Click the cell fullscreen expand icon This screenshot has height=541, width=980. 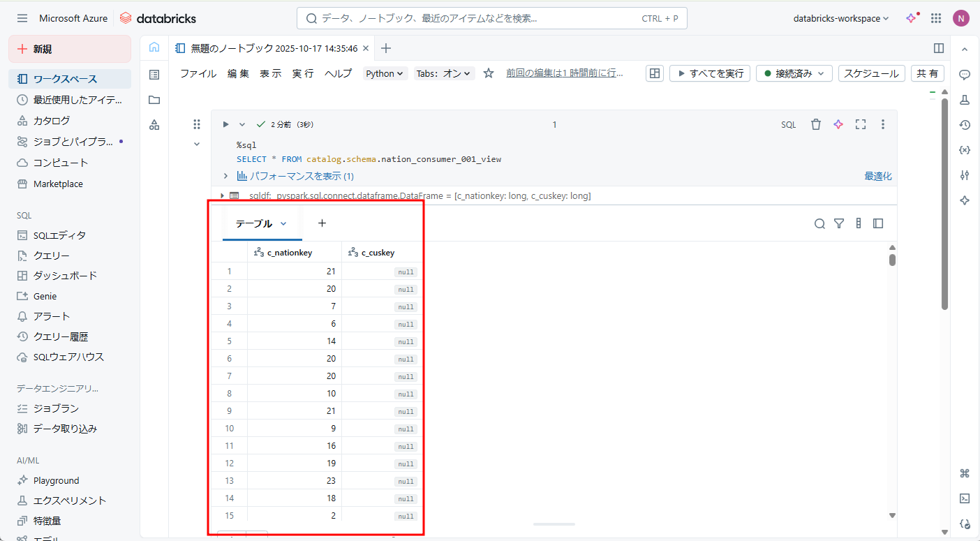point(861,124)
